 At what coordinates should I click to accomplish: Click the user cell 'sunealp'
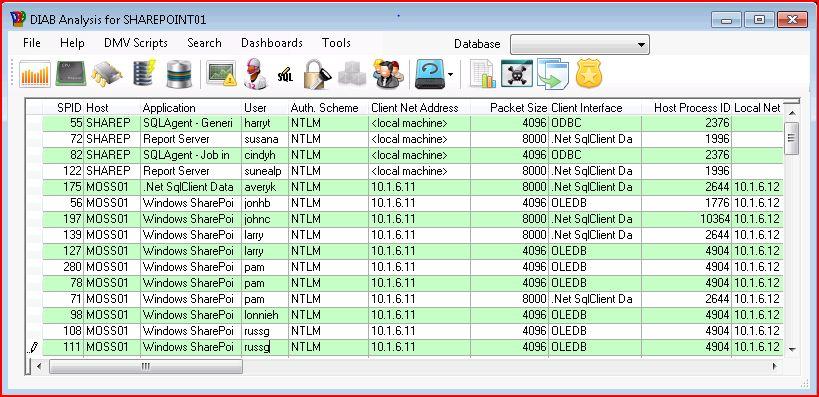click(x=265, y=171)
